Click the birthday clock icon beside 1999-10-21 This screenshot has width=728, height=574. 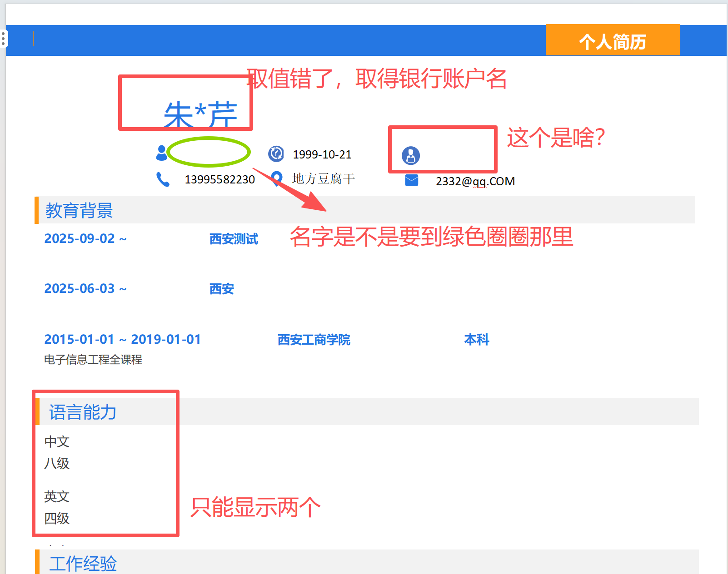(x=276, y=154)
